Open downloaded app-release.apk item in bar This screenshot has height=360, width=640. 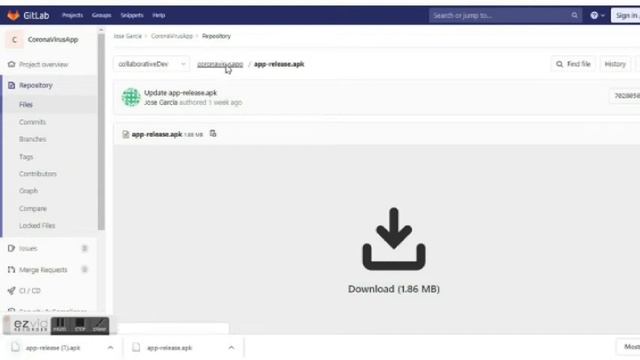tap(169, 348)
